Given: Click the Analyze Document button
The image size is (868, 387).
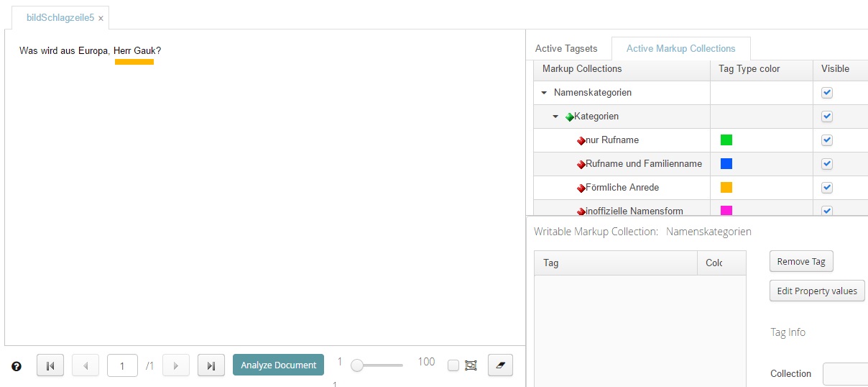Looking at the screenshot, I should 278,365.
